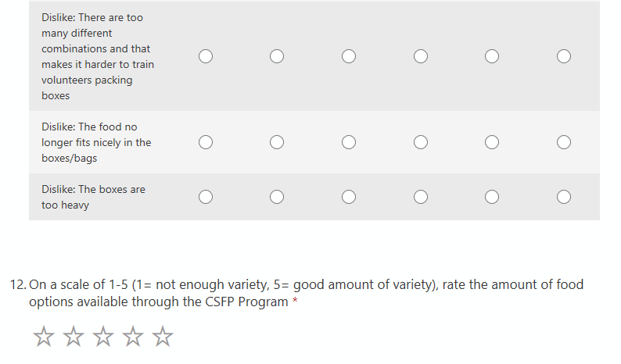621x364 pixels.
Task: Select the third star rating
Action: tap(103, 337)
